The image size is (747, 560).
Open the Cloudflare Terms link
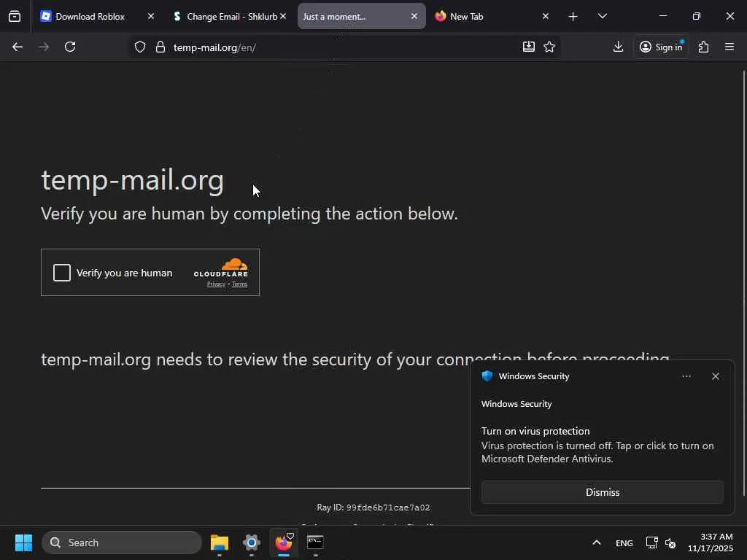[239, 284]
